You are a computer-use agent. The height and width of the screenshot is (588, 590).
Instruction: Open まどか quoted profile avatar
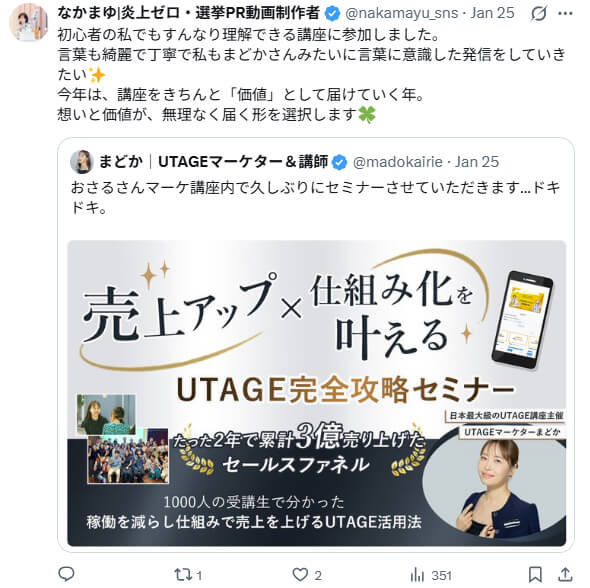[x=82, y=162]
